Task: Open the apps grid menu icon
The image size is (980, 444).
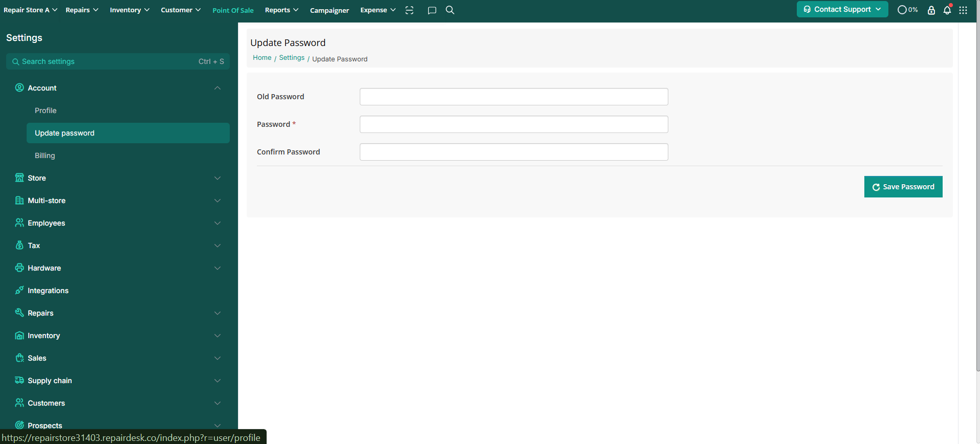Action: coord(963,10)
